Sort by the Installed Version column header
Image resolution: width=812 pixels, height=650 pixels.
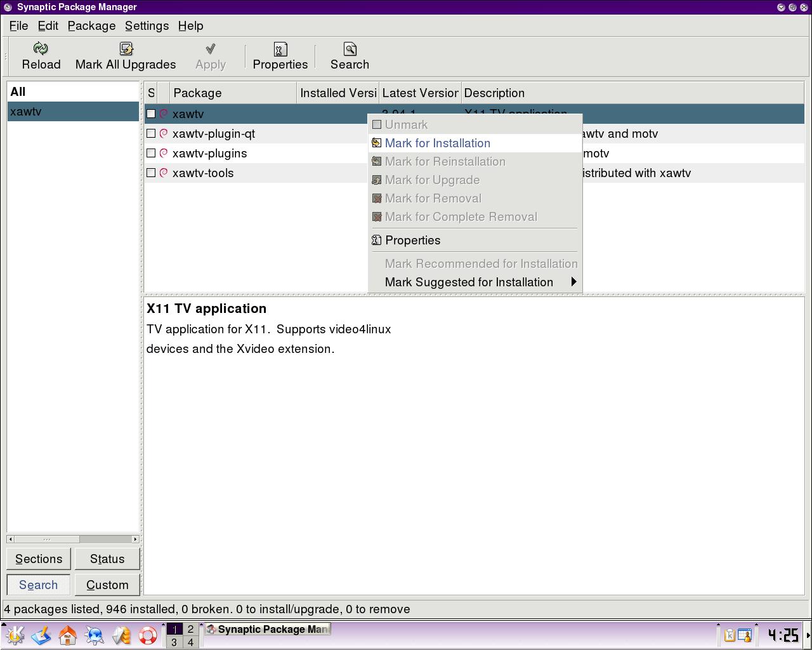point(337,93)
